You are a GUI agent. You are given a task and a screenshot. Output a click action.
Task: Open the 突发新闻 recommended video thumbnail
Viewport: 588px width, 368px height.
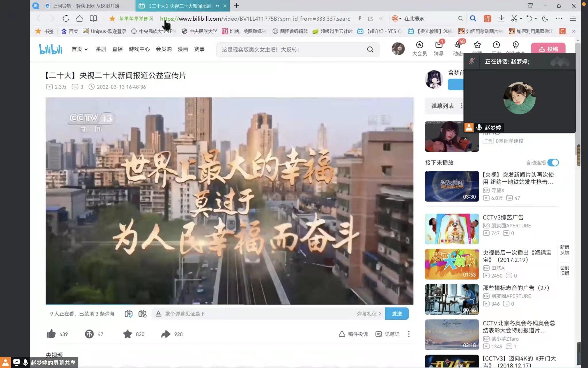point(452,186)
